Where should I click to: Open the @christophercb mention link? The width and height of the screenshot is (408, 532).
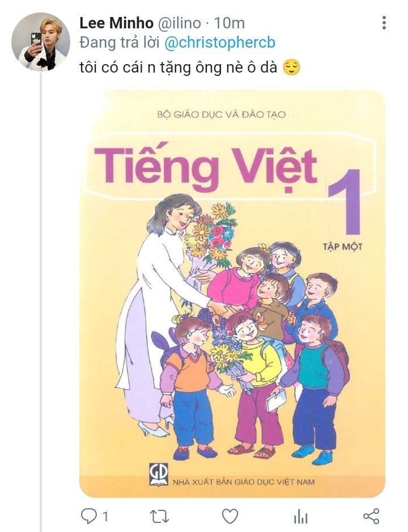[x=220, y=43]
